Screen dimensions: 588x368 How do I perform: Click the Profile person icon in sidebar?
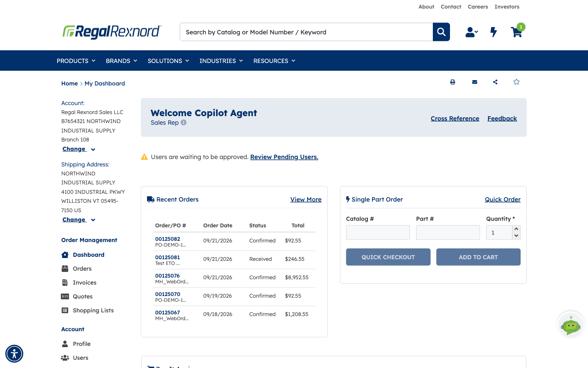point(65,344)
